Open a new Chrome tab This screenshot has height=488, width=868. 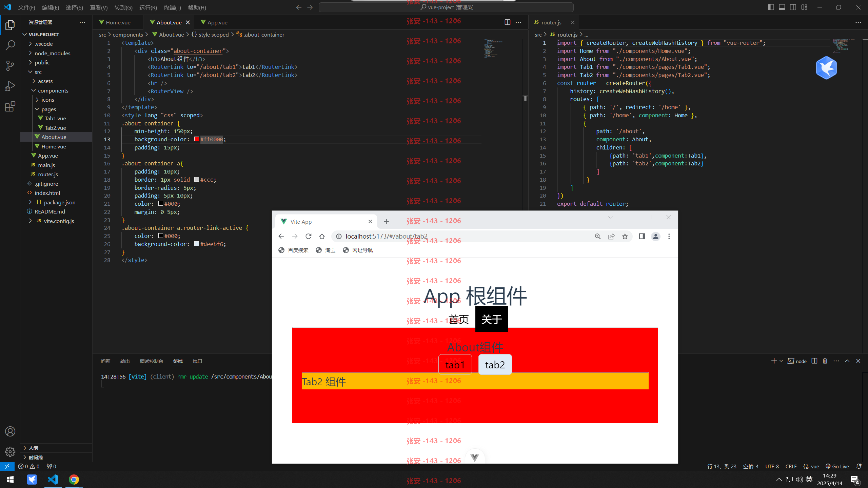386,222
